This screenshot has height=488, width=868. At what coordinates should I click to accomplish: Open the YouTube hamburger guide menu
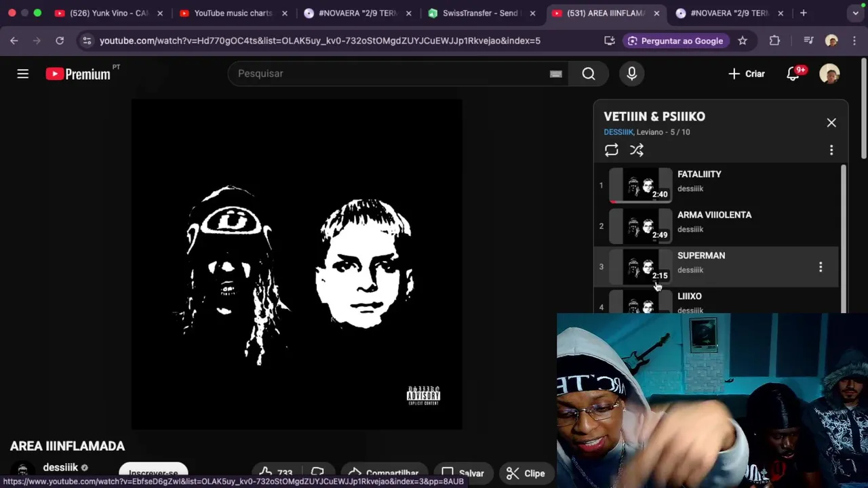click(x=23, y=74)
